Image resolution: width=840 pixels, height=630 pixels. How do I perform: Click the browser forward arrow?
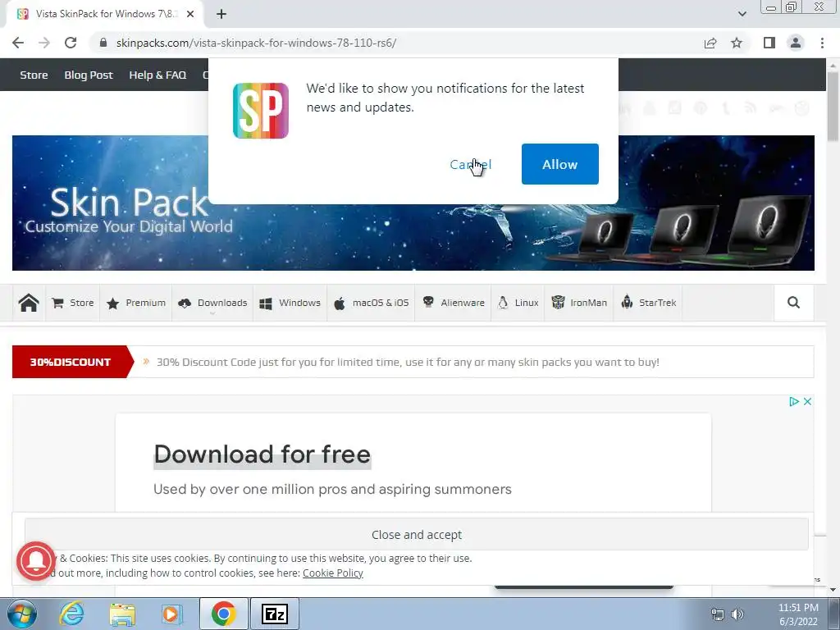pos(44,43)
